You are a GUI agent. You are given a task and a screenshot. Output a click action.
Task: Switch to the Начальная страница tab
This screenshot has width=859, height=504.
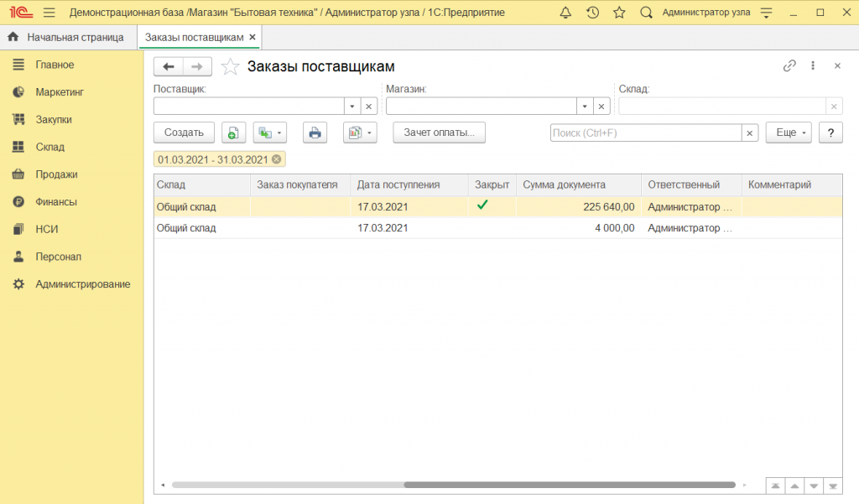pyautogui.click(x=65, y=37)
